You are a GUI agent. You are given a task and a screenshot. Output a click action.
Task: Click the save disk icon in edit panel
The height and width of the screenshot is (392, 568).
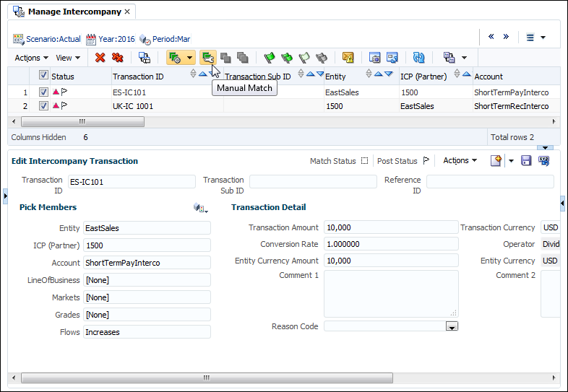pos(526,161)
